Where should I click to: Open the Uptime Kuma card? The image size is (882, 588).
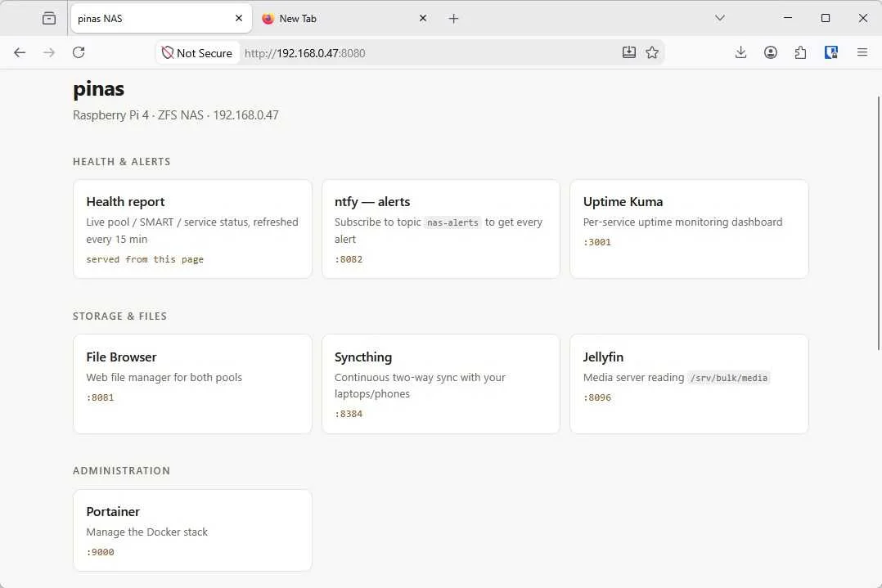[x=689, y=229]
